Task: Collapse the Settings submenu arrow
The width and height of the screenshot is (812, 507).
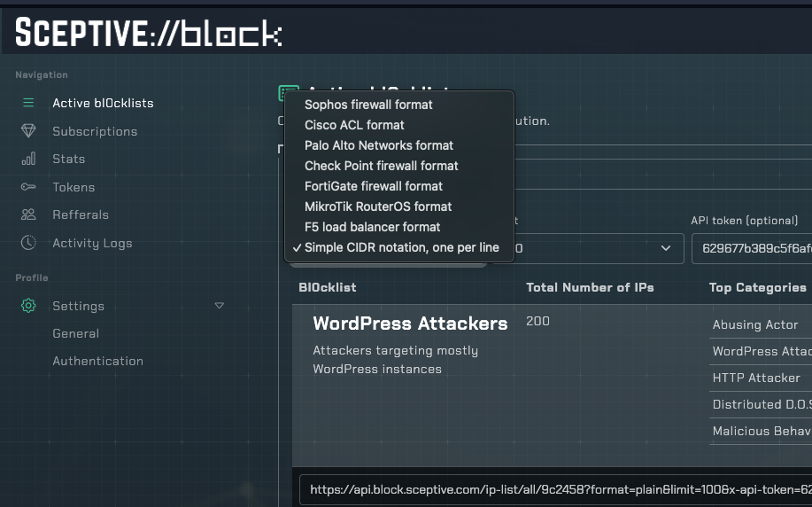Action: [220, 306]
